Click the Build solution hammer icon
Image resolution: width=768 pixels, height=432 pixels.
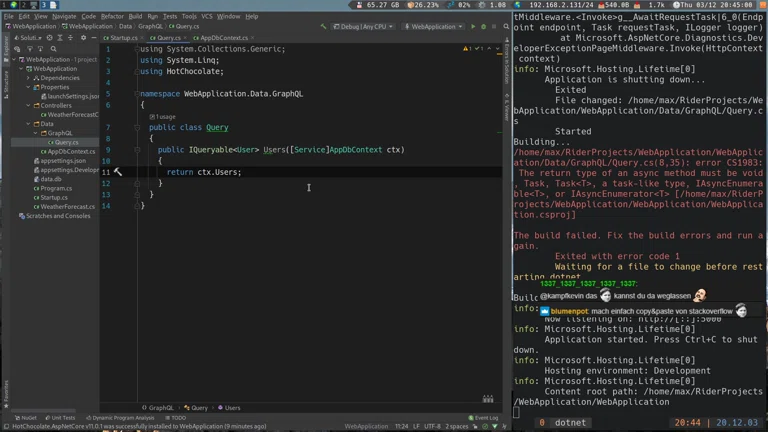click(x=323, y=26)
